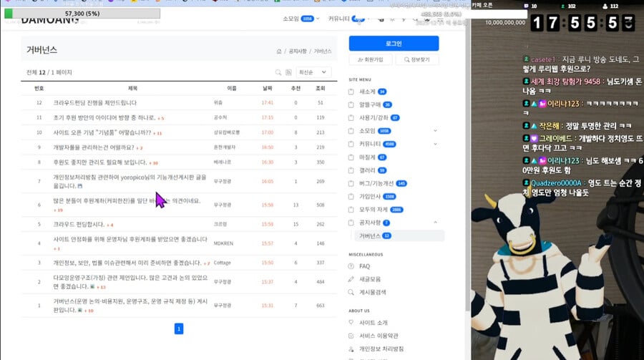644x360 pixels.
Task: Click the clipboard icon next to 가입인사
Action: (351, 197)
